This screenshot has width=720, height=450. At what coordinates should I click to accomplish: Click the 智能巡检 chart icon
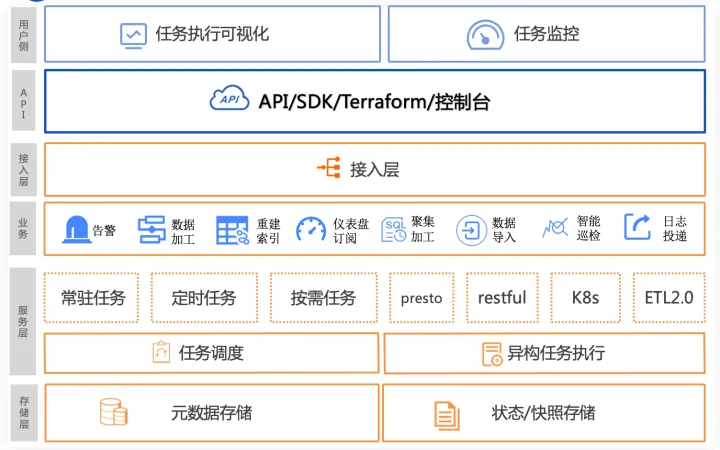[555, 227]
